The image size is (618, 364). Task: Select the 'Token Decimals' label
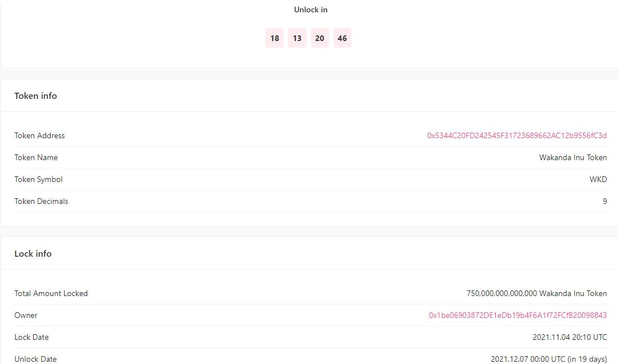[x=41, y=201]
